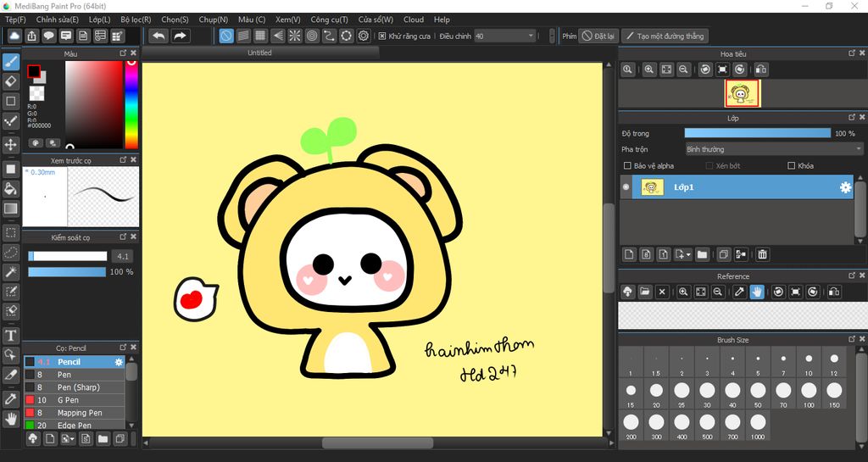Zoom out on the Navigator panel

684,70
